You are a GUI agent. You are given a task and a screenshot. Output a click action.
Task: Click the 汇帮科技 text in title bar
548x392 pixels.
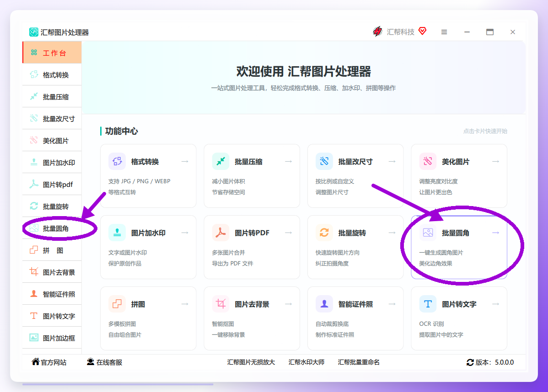(401, 32)
